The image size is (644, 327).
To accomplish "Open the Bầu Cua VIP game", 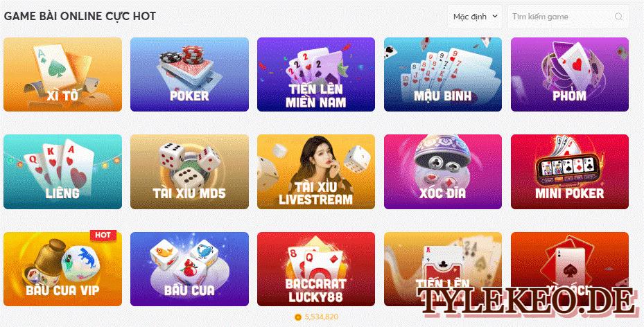I will click(x=63, y=269).
